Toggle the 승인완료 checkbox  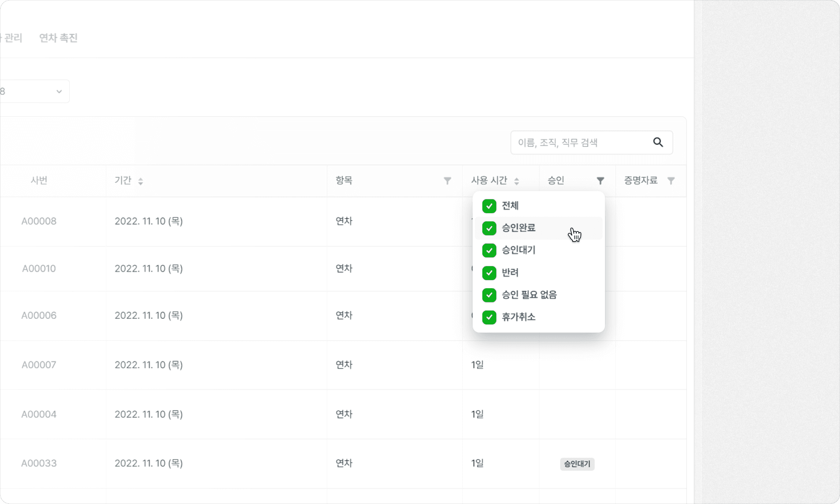(x=489, y=228)
